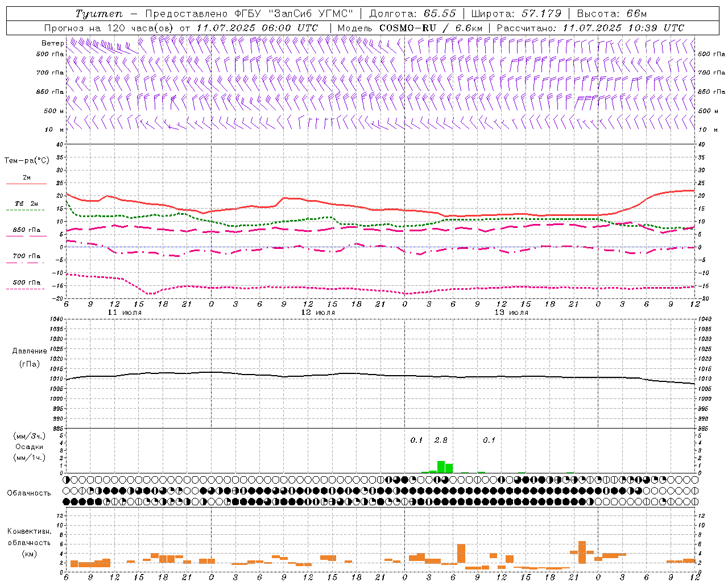Viewport: 728px width, 582px height.
Task: Click the Осадки precipitation label
Action: point(30,447)
